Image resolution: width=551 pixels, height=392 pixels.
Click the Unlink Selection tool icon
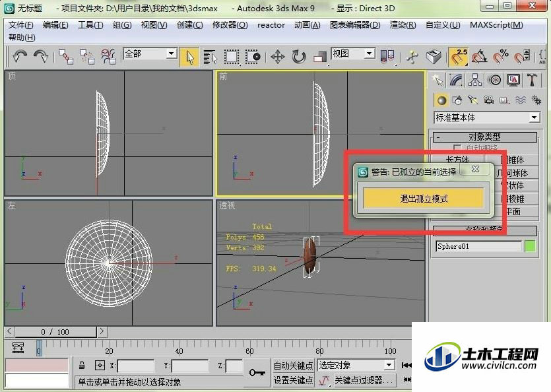click(87, 57)
